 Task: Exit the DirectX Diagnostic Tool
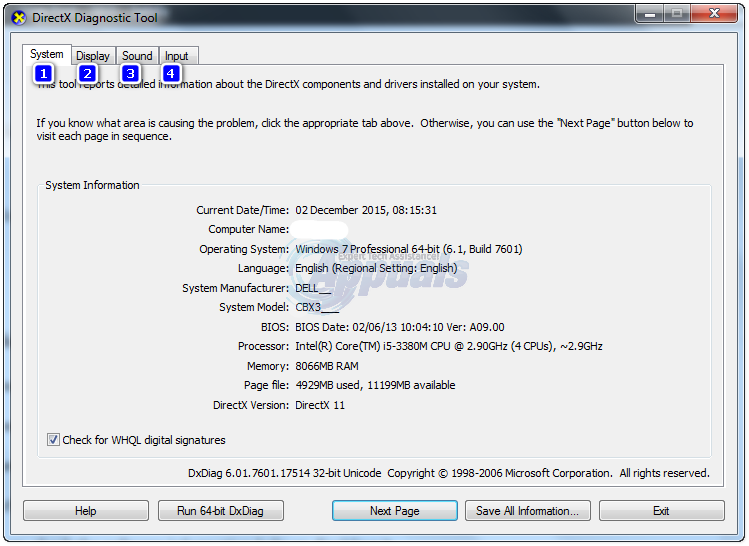point(662,511)
